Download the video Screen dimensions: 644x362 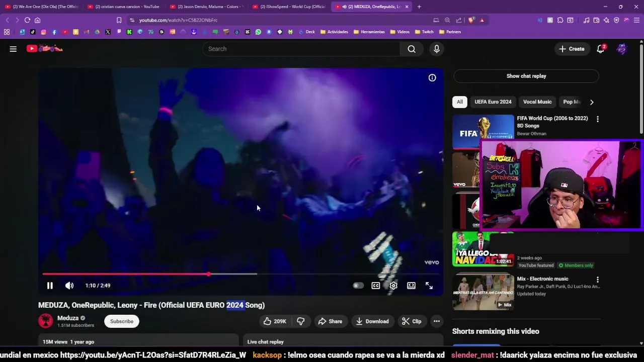click(372, 321)
